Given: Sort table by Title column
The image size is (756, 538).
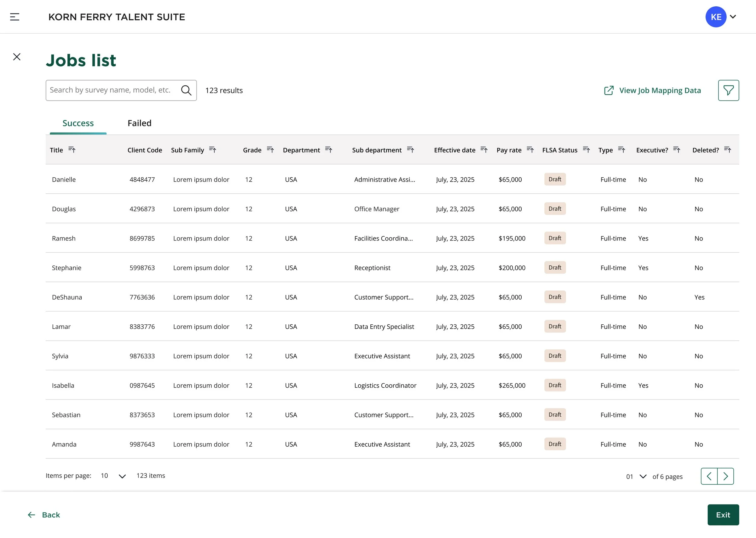Looking at the screenshot, I should (x=72, y=150).
